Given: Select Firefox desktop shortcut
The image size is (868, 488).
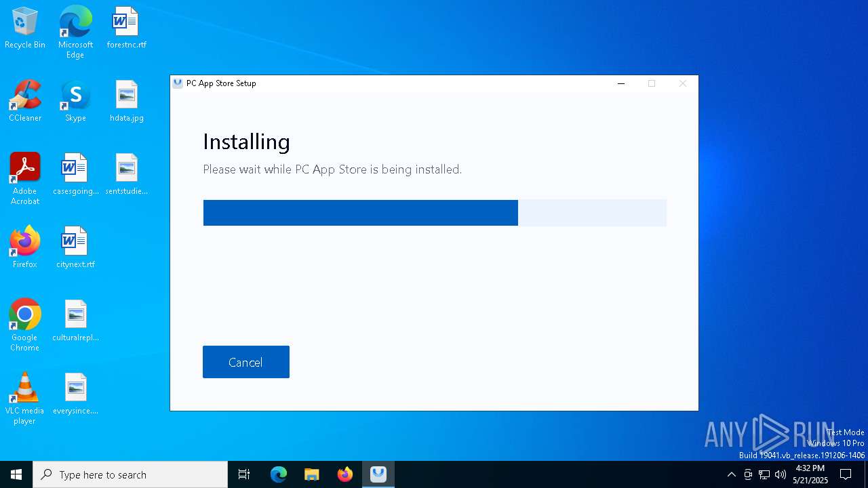Looking at the screenshot, I should tap(25, 248).
